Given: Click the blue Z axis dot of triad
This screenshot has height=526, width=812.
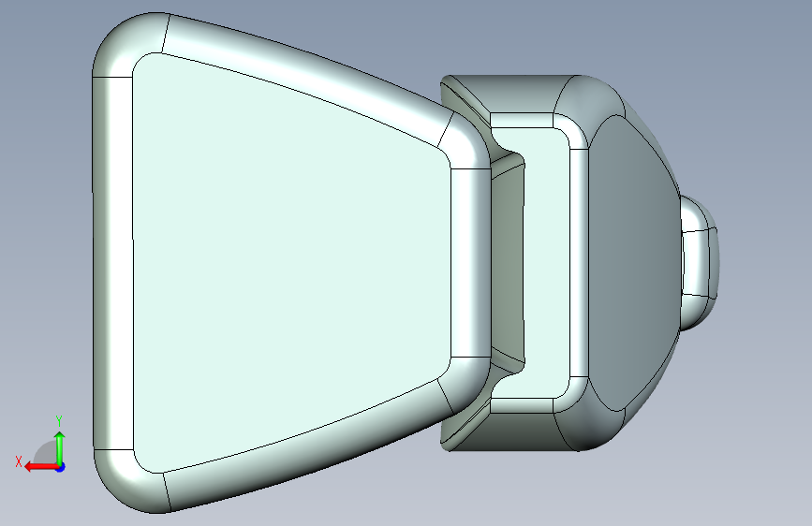Looking at the screenshot, I should pyautogui.click(x=61, y=467).
